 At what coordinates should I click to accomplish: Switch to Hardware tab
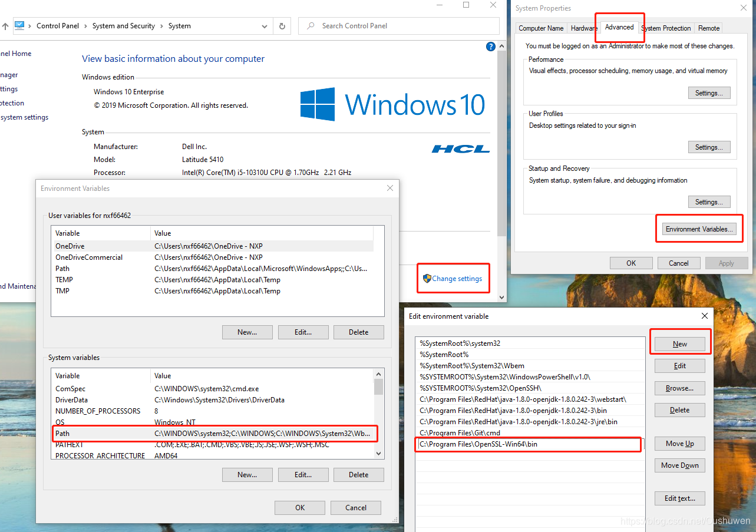(x=584, y=28)
